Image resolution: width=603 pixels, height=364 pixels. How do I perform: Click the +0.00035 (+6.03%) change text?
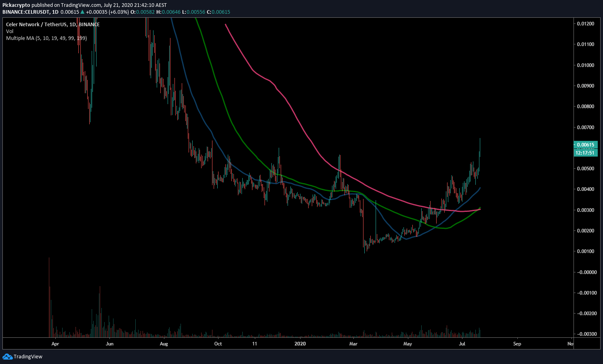pyautogui.click(x=107, y=12)
